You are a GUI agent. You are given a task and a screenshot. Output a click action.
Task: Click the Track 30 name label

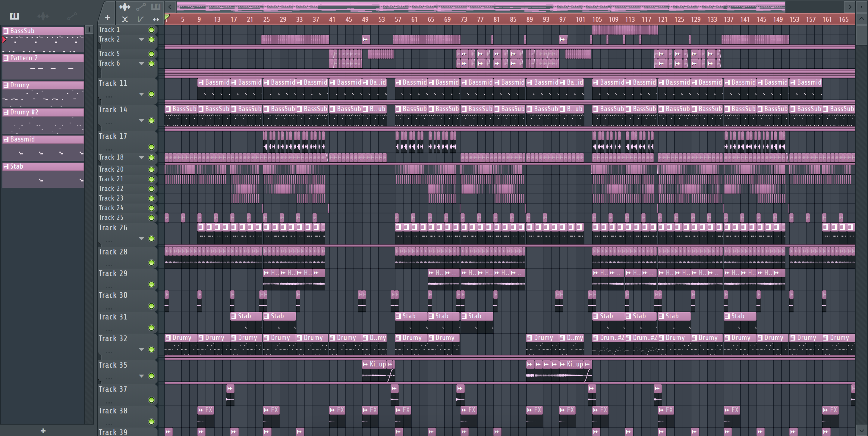(x=113, y=295)
